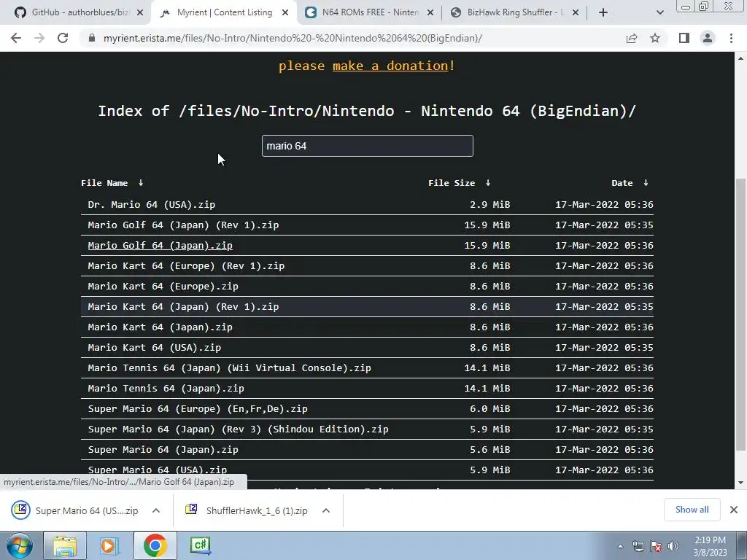Expand options for ShufflerHawk download
This screenshot has height=560, width=747.
click(x=326, y=510)
